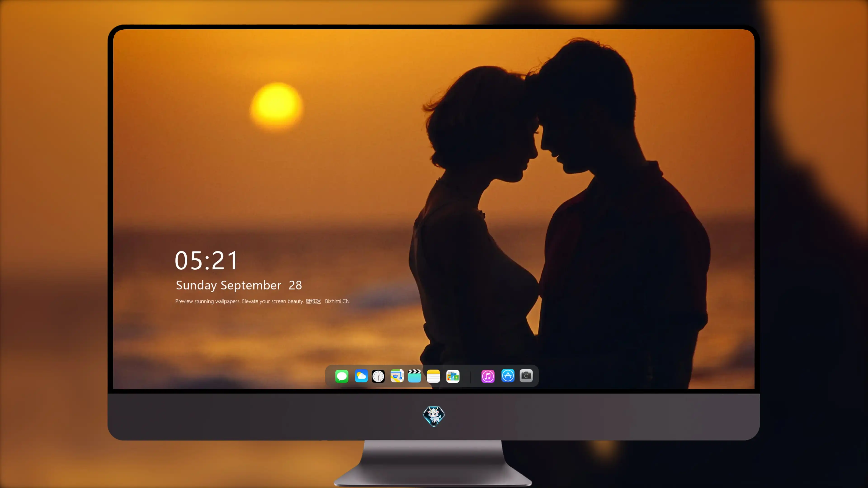Open the yellow Notes app in the dock
Image resolution: width=868 pixels, height=488 pixels.
click(433, 376)
